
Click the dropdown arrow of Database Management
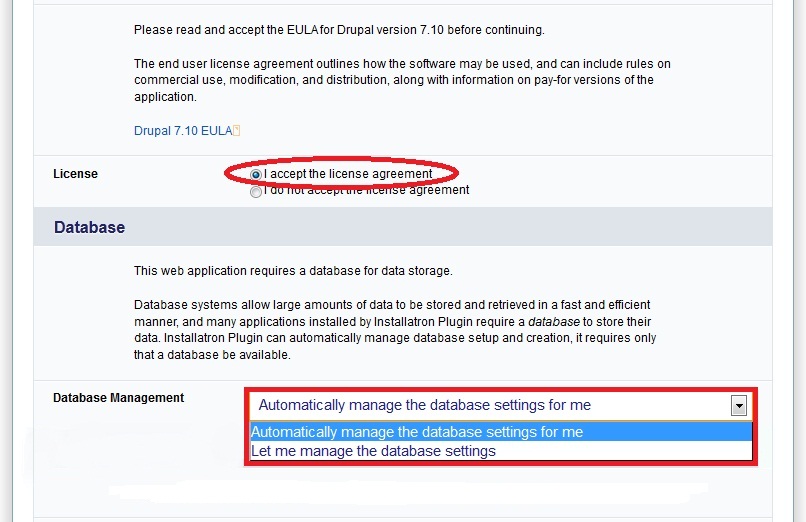(739, 406)
